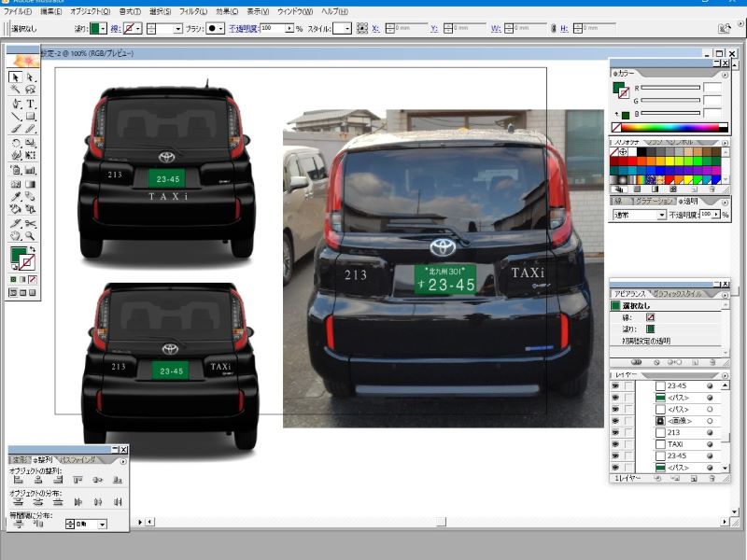Hide the <画像> layer item
The width and height of the screenshot is (747, 560).
(615, 421)
